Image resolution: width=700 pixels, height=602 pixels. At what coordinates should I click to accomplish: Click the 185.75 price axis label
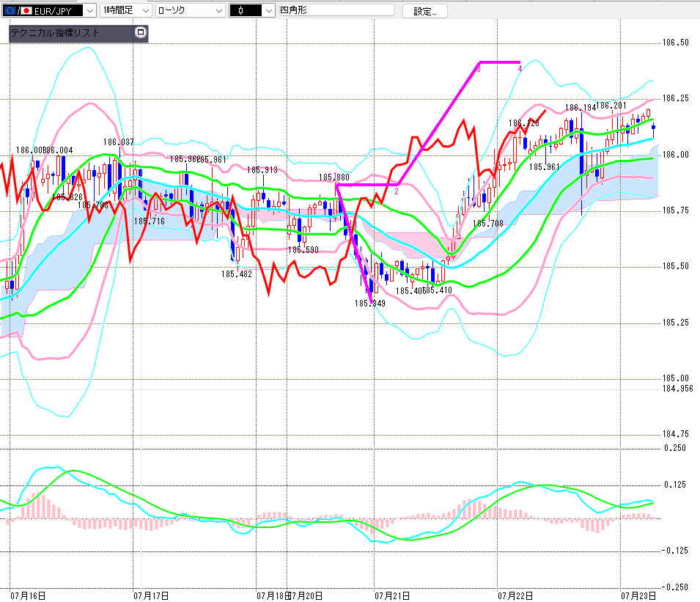click(675, 210)
